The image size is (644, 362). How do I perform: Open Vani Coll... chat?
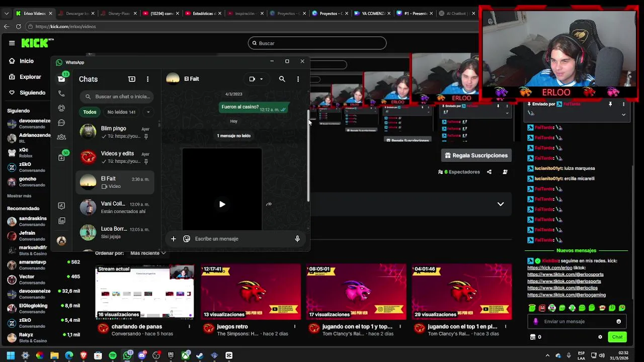point(115,207)
